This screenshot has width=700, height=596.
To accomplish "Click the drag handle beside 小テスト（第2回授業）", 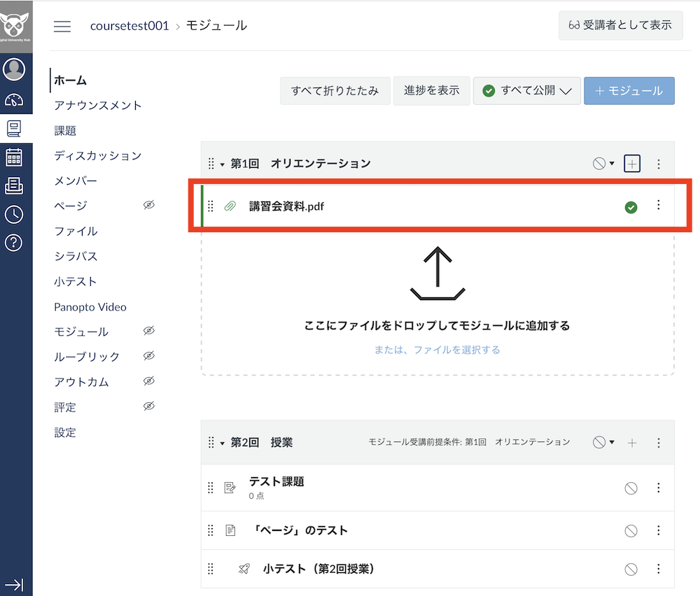I will click(211, 569).
